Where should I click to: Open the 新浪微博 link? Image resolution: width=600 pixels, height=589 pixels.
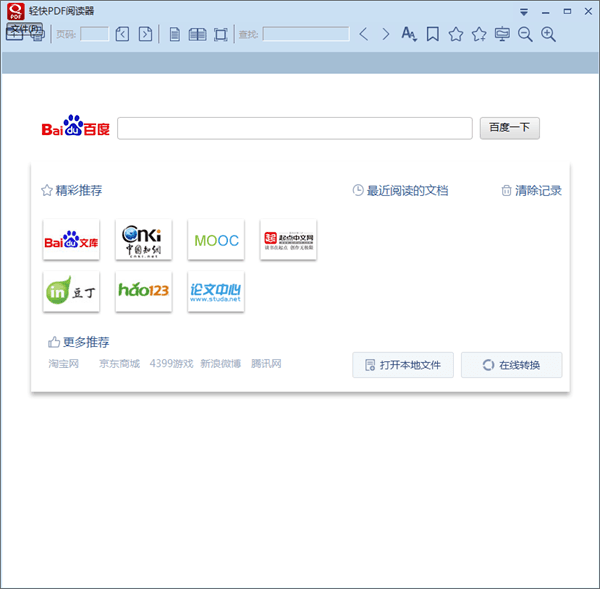point(221,363)
